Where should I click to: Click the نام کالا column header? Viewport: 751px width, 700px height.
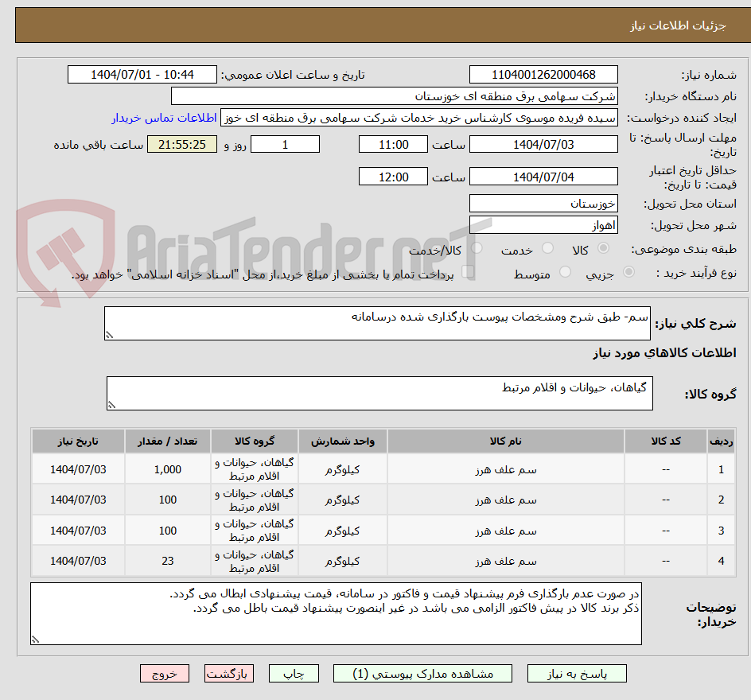[506, 441]
